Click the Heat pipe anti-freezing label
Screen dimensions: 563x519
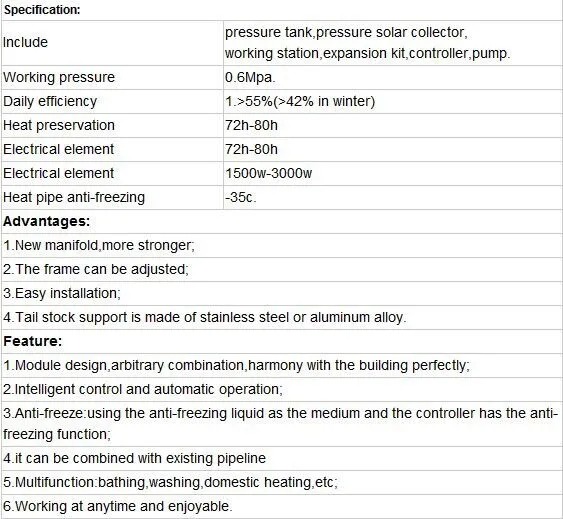pos(74,197)
